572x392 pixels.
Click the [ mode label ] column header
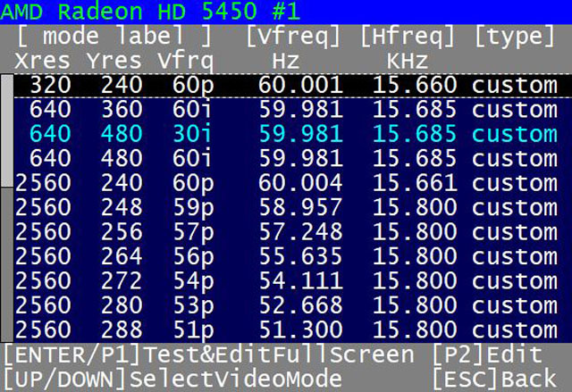(x=114, y=37)
